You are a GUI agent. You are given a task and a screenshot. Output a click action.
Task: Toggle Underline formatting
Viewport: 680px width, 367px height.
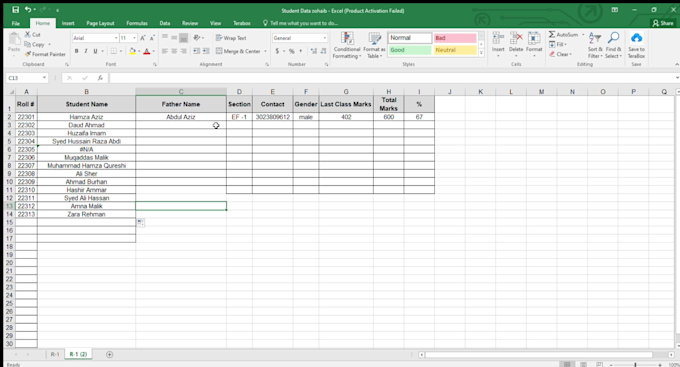[x=95, y=51]
